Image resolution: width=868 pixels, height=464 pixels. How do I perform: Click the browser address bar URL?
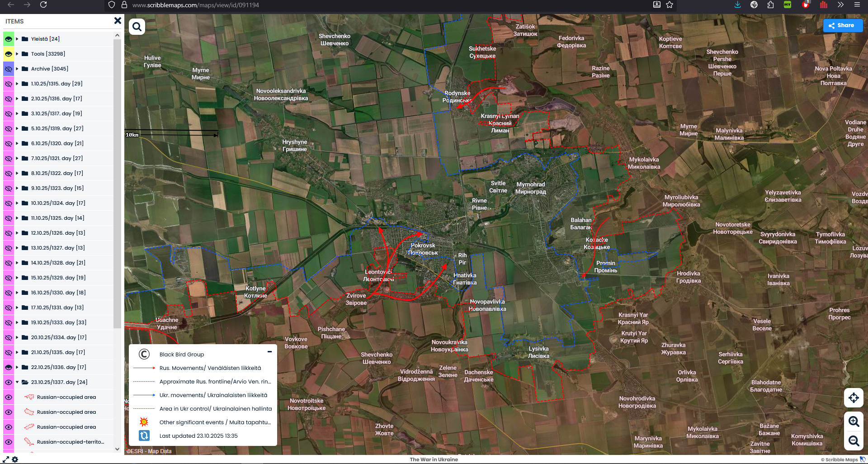[x=196, y=5]
